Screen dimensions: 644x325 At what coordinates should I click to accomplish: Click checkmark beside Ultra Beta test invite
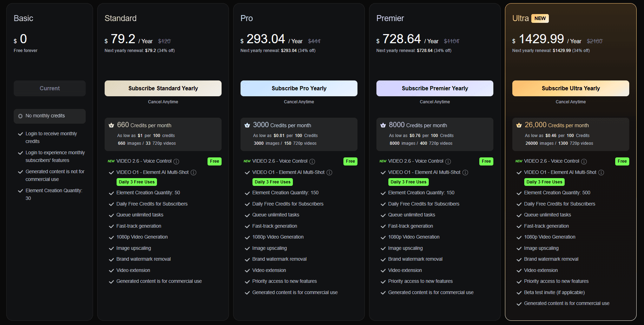[x=519, y=293]
